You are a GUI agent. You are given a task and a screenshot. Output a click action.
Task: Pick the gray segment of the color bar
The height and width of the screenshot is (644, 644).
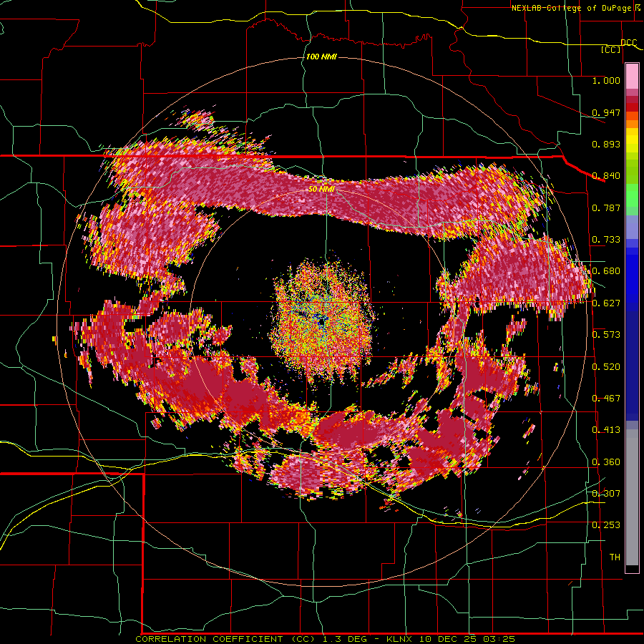pos(632,497)
